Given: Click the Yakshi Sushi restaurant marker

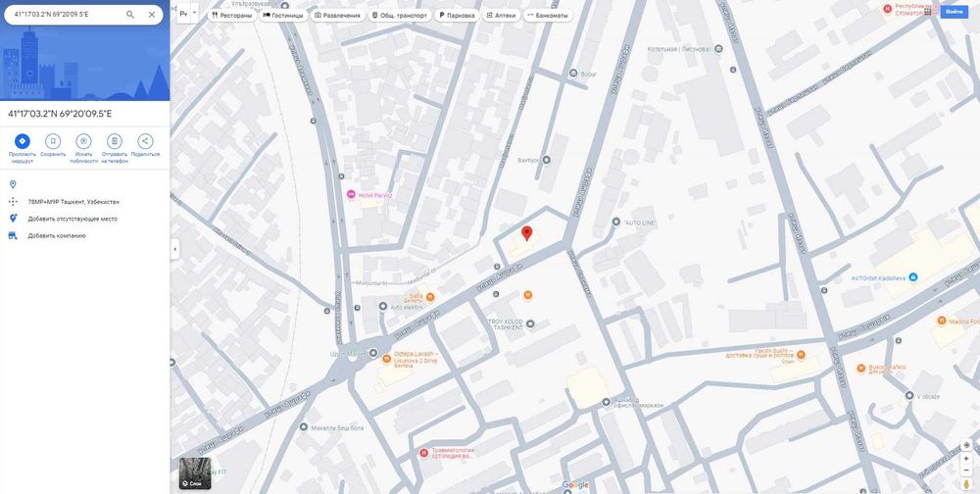Looking at the screenshot, I should [x=802, y=355].
